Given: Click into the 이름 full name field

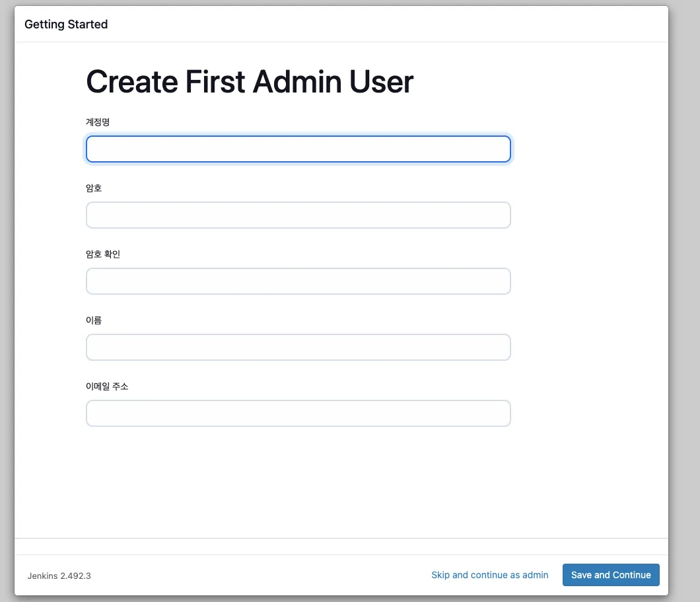Looking at the screenshot, I should tap(298, 348).
